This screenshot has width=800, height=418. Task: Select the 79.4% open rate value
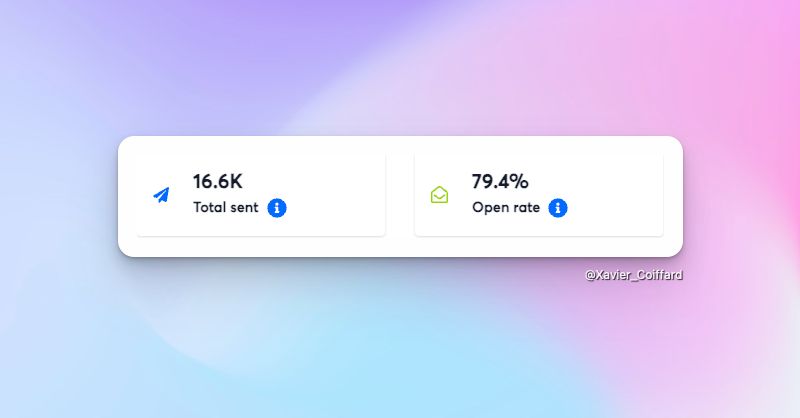(500, 182)
